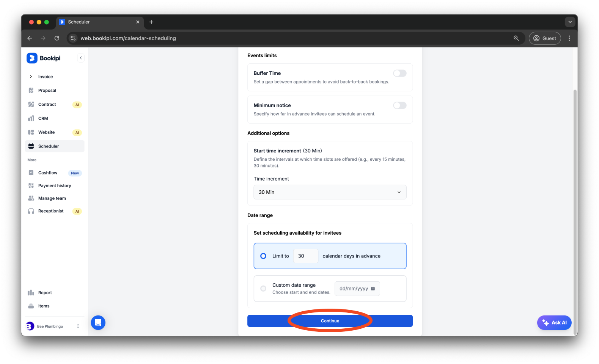Enable the Buffer Time toggle
Screen dimensions: 599x364
[x=399, y=73]
